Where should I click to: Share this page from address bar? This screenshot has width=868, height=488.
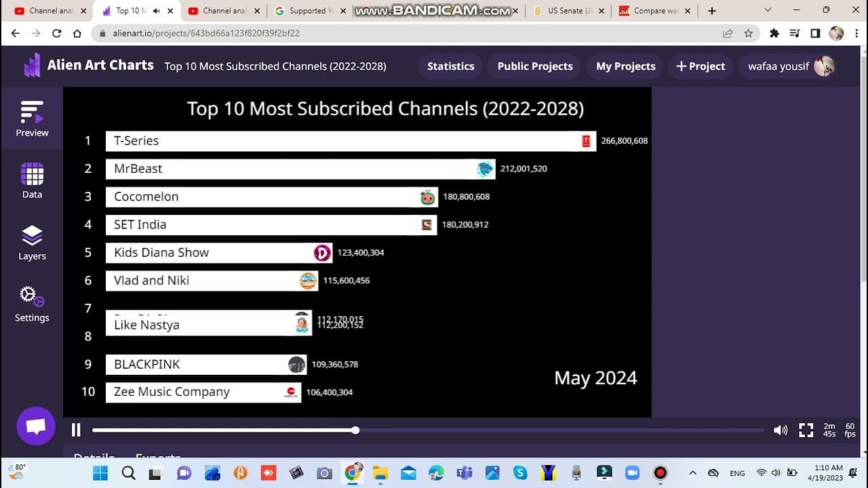[x=728, y=33]
